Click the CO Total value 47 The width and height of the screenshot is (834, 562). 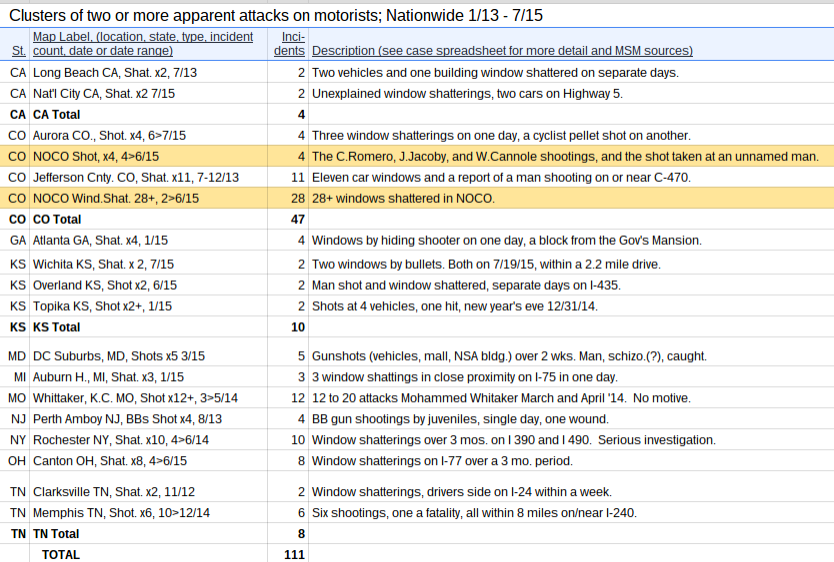pos(296,219)
